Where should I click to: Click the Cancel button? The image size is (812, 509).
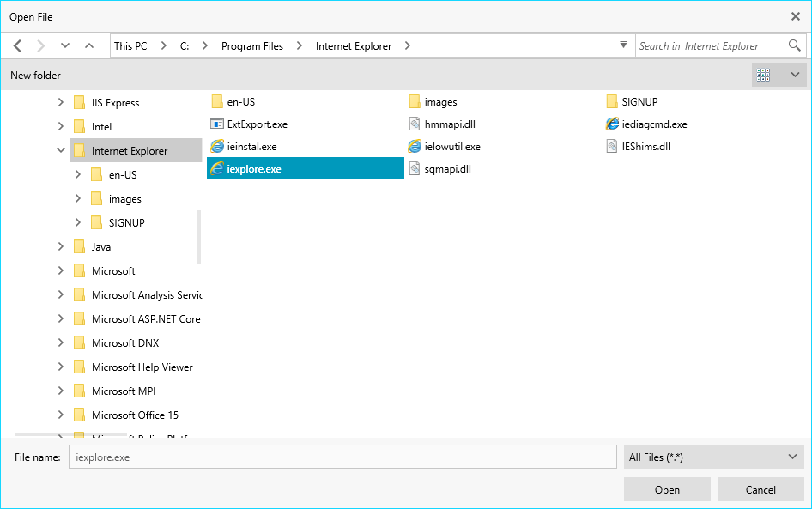click(x=760, y=490)
